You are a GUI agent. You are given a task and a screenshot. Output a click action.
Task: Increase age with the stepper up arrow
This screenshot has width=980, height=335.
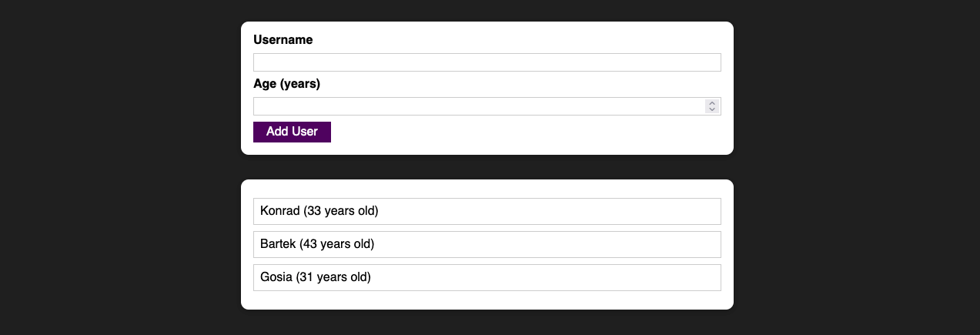click(x=712, y=103)
